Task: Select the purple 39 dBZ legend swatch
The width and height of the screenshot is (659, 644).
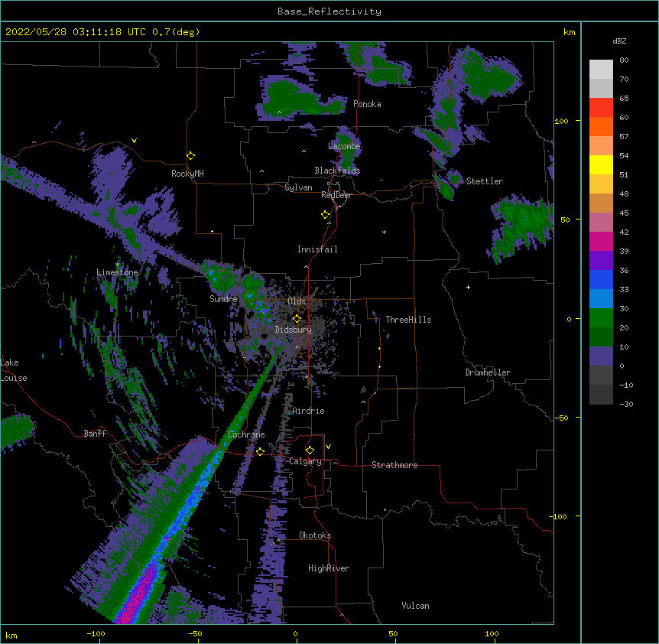Action: coord(601,260)
